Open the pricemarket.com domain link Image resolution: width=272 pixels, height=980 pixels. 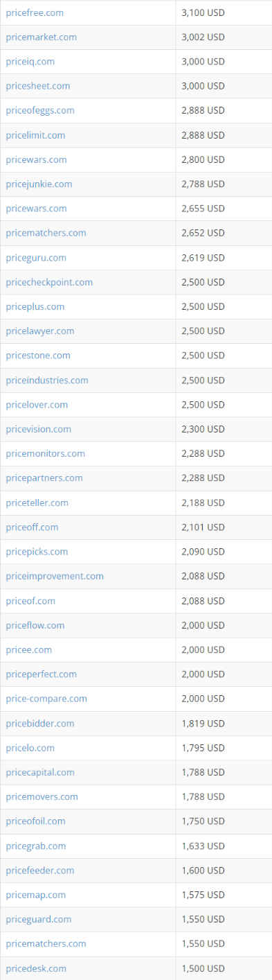click(42, 37)
